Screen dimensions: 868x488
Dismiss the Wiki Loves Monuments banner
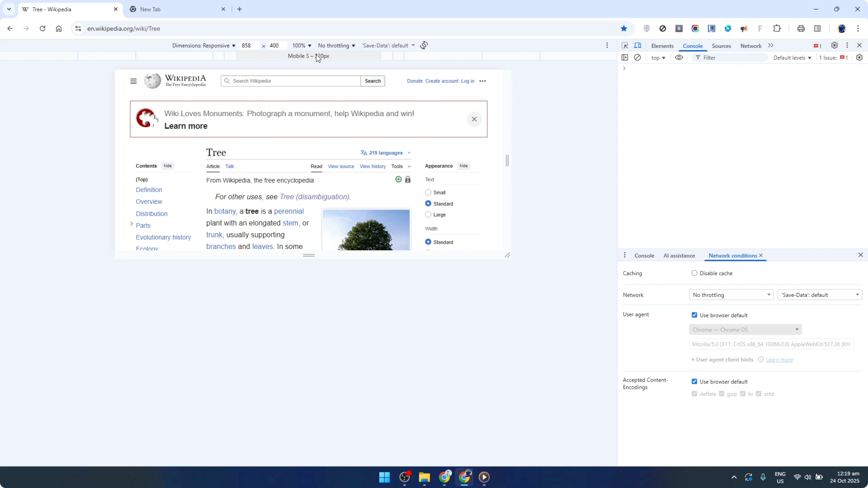(x=474, y=119)
